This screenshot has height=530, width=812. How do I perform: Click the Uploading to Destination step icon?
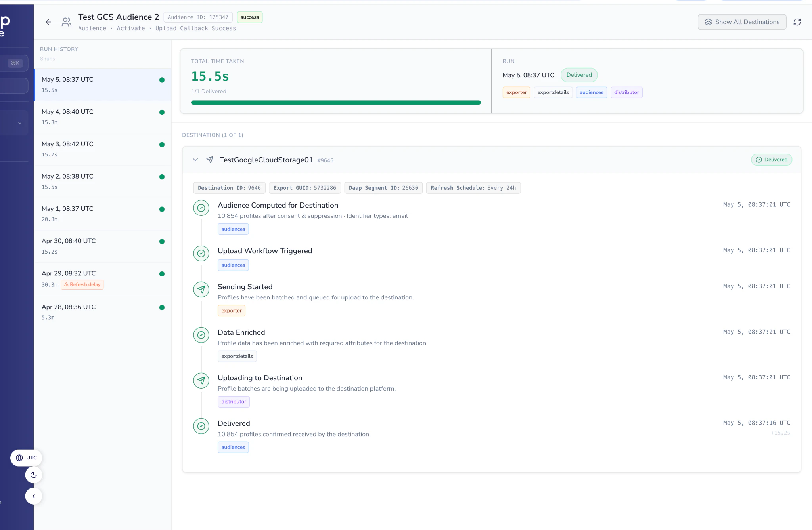pos(201,381)
